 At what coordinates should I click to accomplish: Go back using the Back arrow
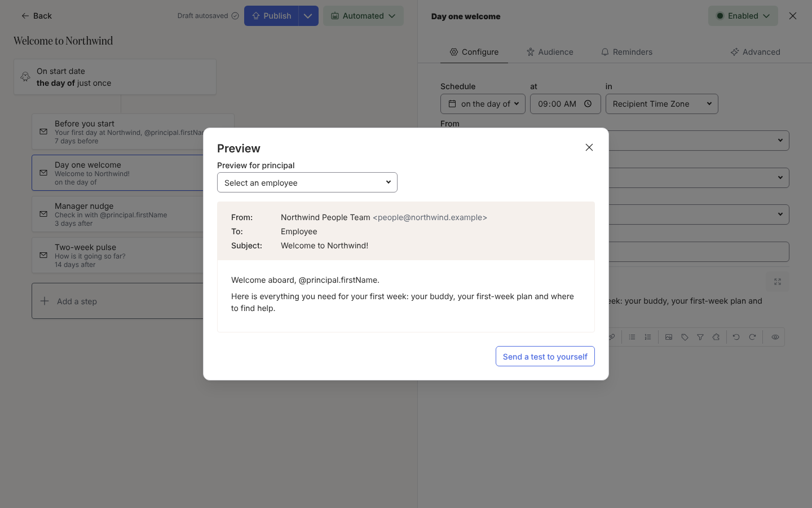point(36,16)
